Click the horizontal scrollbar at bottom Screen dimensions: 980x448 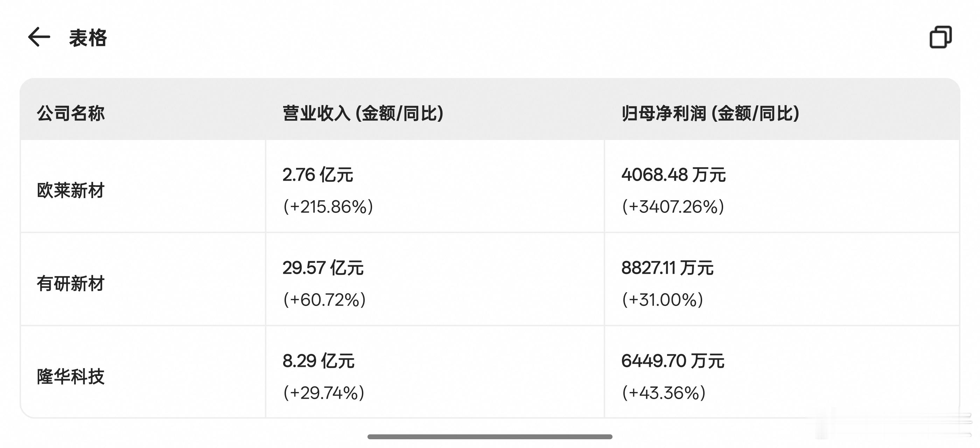point(490,436)
